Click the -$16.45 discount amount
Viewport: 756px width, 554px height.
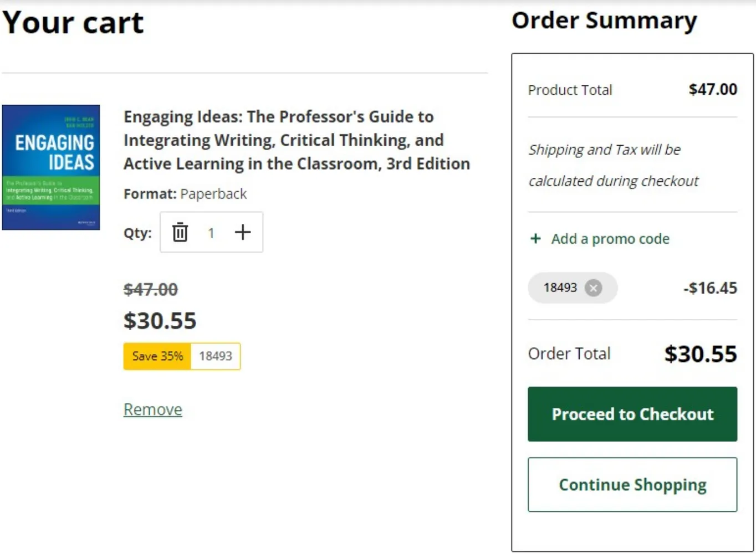tap(710, 288)
